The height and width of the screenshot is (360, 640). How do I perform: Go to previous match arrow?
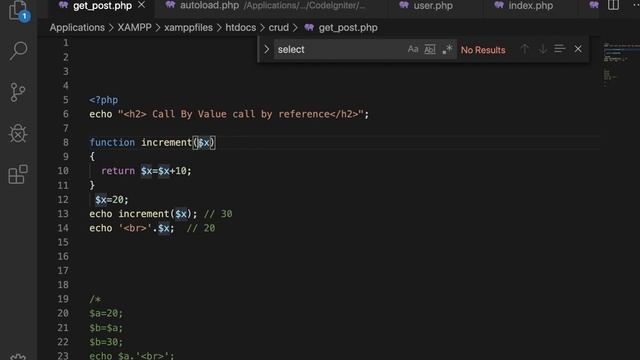coord(524,49)
